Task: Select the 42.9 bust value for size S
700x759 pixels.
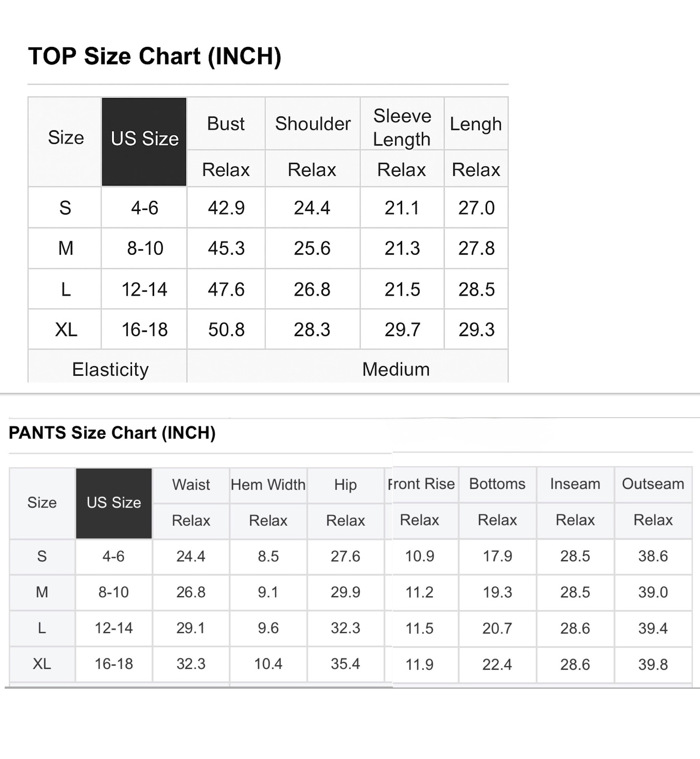Action: pyautogui.click(x=226, y=208)
